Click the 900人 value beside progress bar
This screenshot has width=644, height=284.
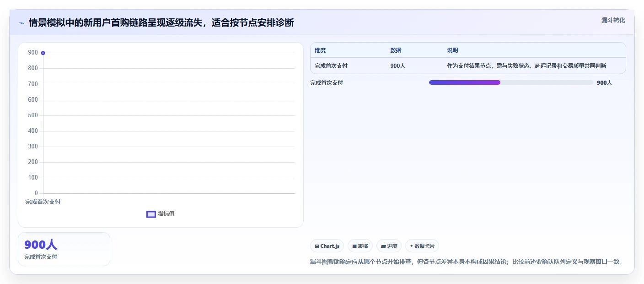604,83
